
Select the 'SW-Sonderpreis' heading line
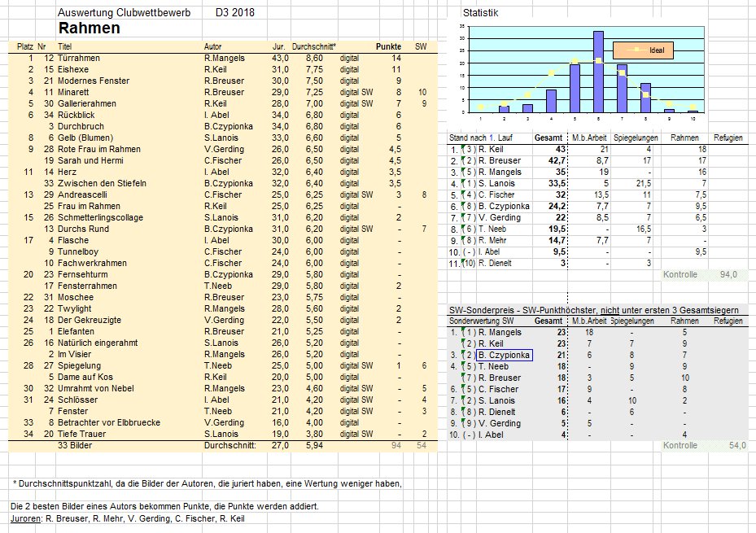pyautogui.click(x=594, y=310)
